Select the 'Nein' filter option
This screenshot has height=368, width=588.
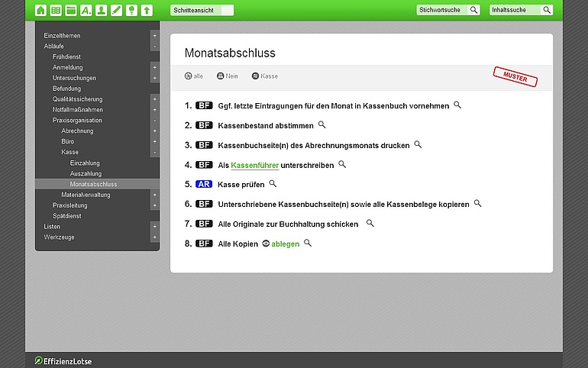228,76
